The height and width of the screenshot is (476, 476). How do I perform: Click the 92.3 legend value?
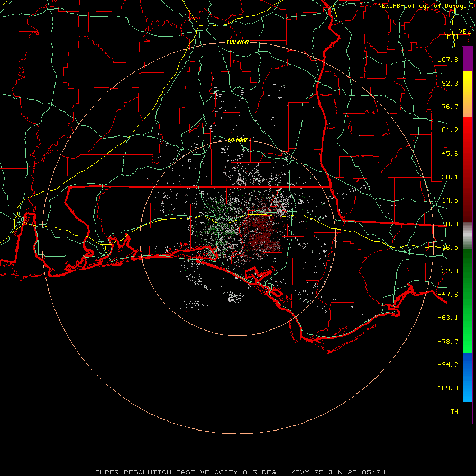point(450,83)
